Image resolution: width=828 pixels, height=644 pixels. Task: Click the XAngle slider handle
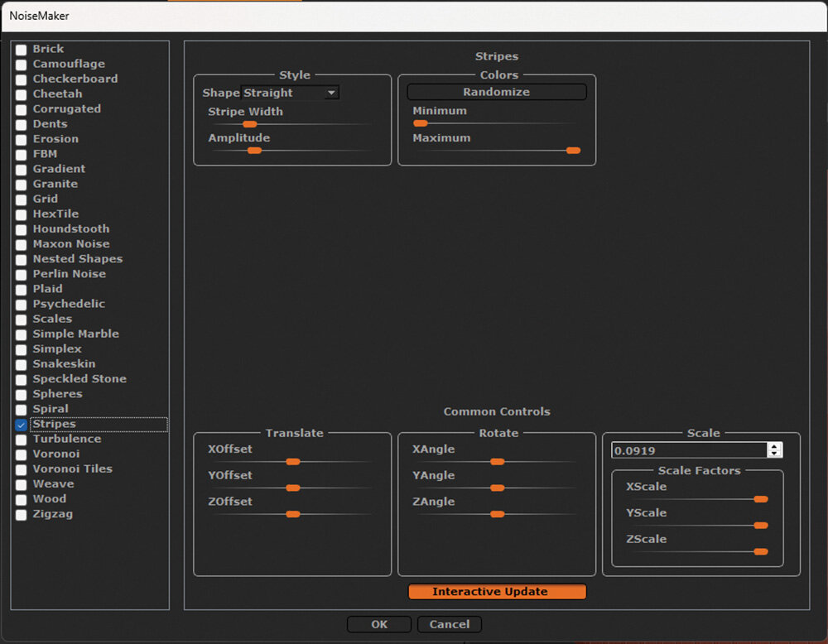click(x=498, y=462)
